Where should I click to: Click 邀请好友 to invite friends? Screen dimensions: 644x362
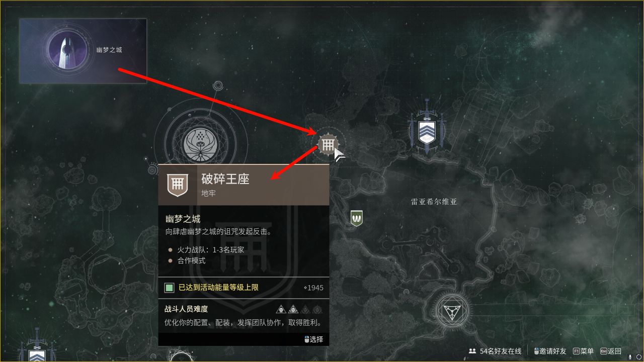click(x=550, y=351)
